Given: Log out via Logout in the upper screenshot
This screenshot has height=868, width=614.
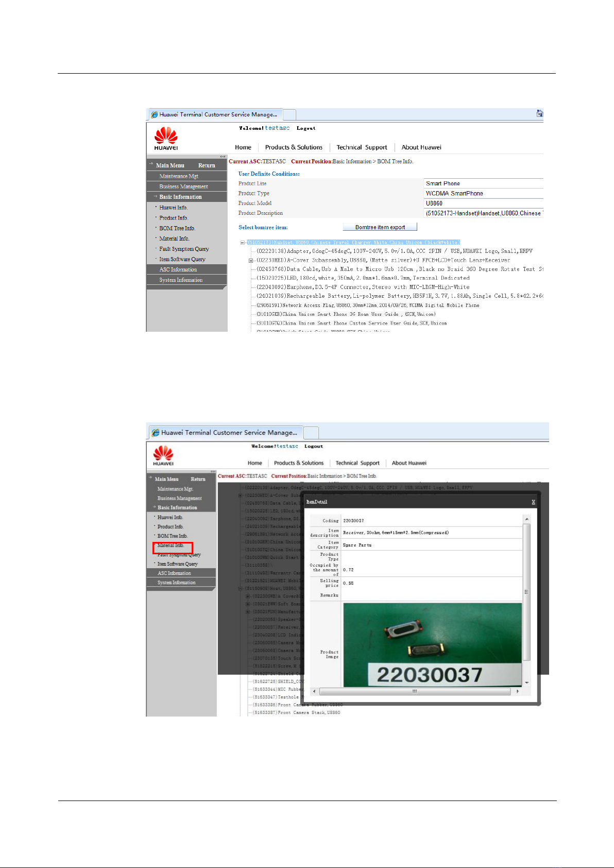Looking at the screenshot, I should coord(306,128).
